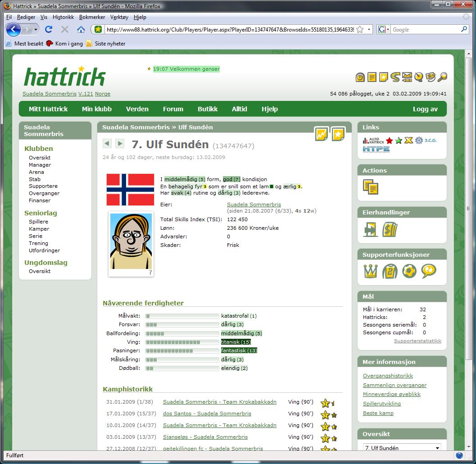Click the copy documents icon under Actions
Screen dimensions: 476x464
coord(371,187)
